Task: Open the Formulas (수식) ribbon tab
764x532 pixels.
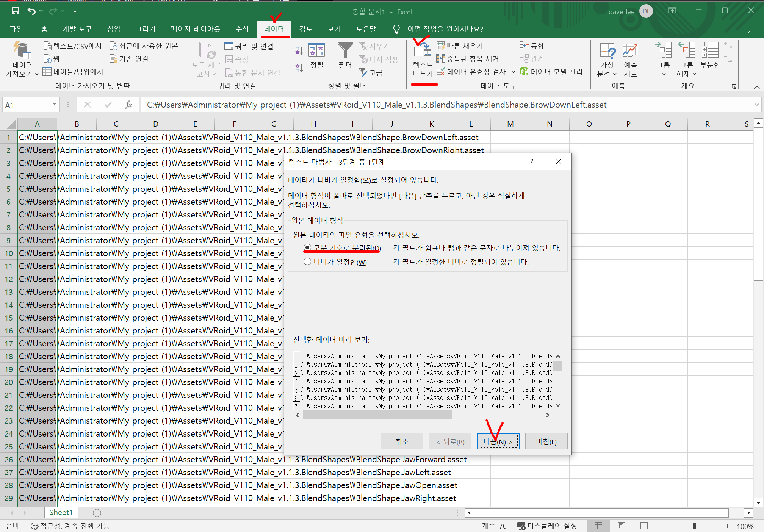Action: coord(242,29)
